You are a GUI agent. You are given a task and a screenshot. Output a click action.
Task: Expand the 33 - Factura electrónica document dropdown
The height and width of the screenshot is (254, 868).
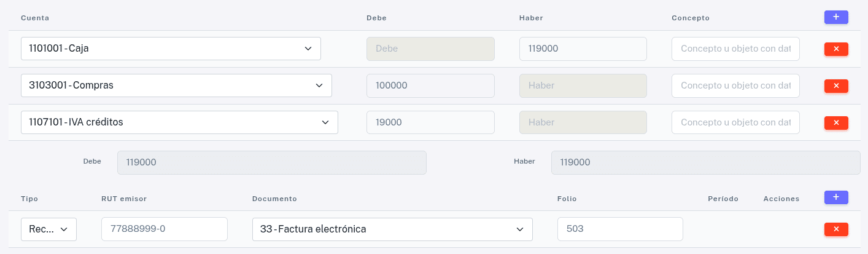coord(392,229)
